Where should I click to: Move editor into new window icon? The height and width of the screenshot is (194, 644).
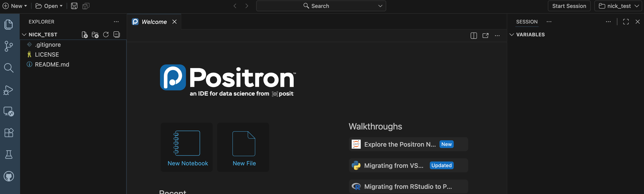click(x=485, y=36)
